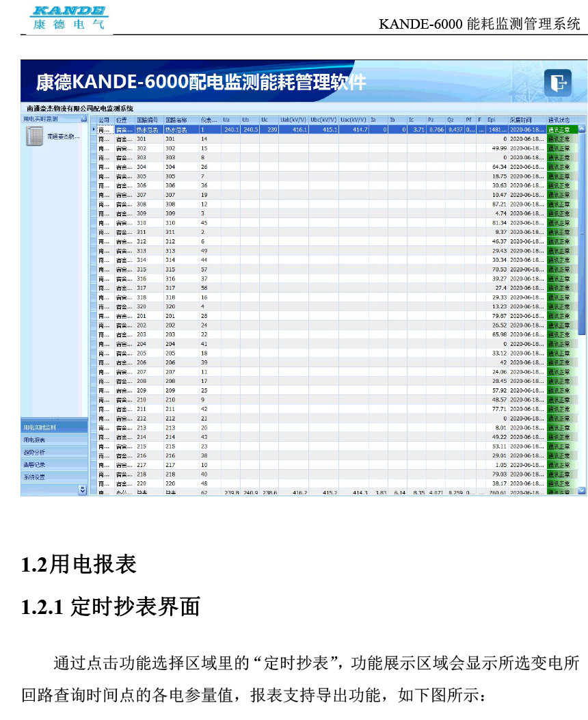
Task: Click Epi value 79.03 in row 218
Action: pyautogui.click(x=499, y=474)
